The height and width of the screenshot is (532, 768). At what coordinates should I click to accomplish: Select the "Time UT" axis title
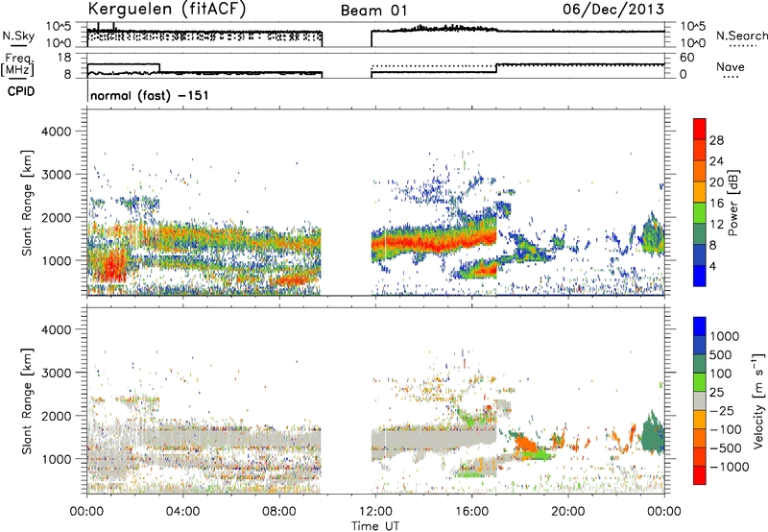(x=375, y=525)
